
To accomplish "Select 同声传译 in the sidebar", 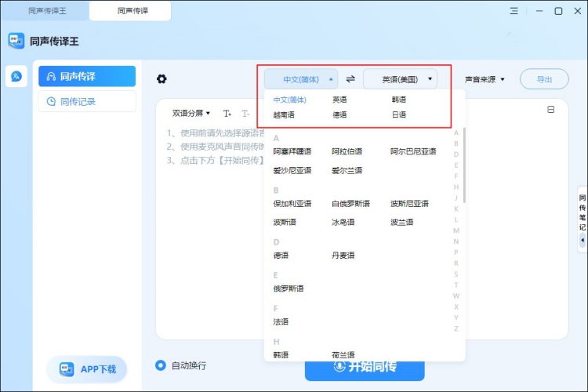I will pyautogui.click(x=87, y=77).
